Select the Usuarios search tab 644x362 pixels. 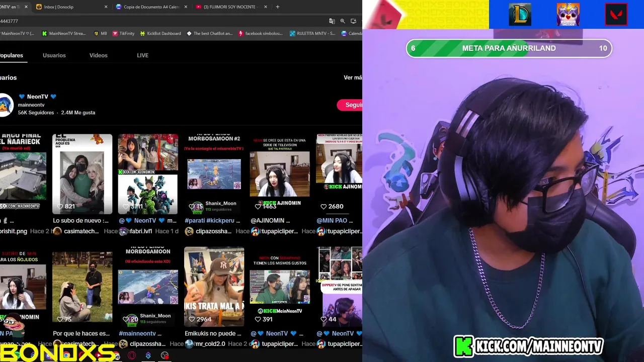[54, 55]
